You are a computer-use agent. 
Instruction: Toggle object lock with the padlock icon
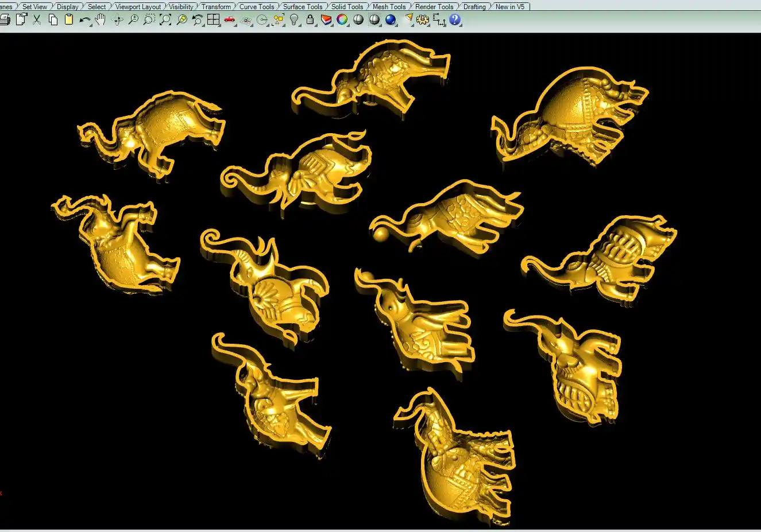click(x=310, y=20)
